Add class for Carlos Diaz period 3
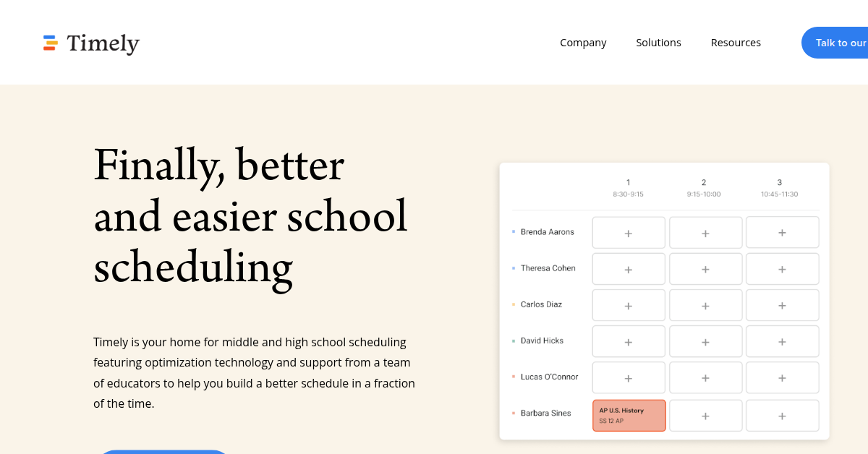Viewport: 868px width, 454px height. point(782,305)
